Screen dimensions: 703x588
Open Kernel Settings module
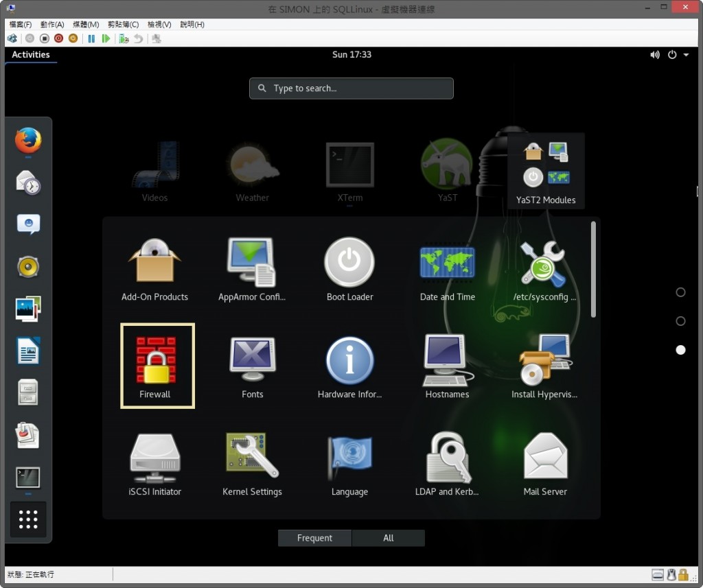[252, 464]
